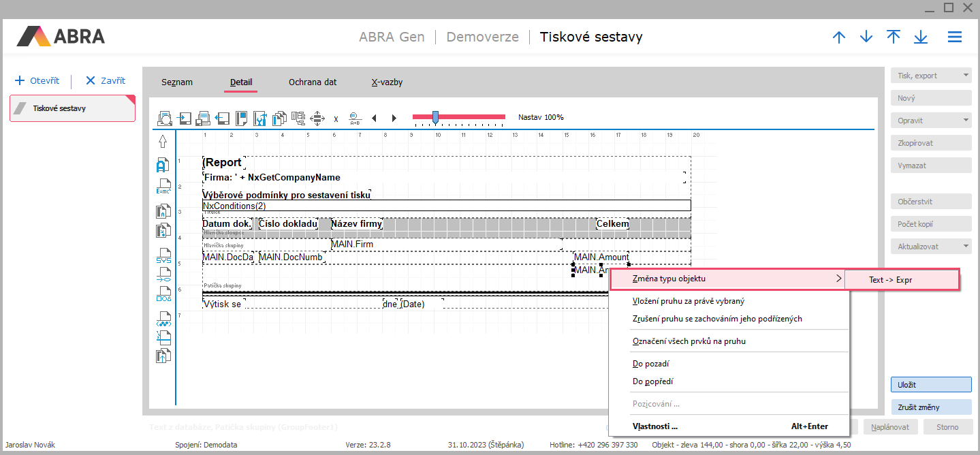Open the object tree structure icon
Image resolution: width=980 pixels, height=455 pixels.
pos(298,118)
